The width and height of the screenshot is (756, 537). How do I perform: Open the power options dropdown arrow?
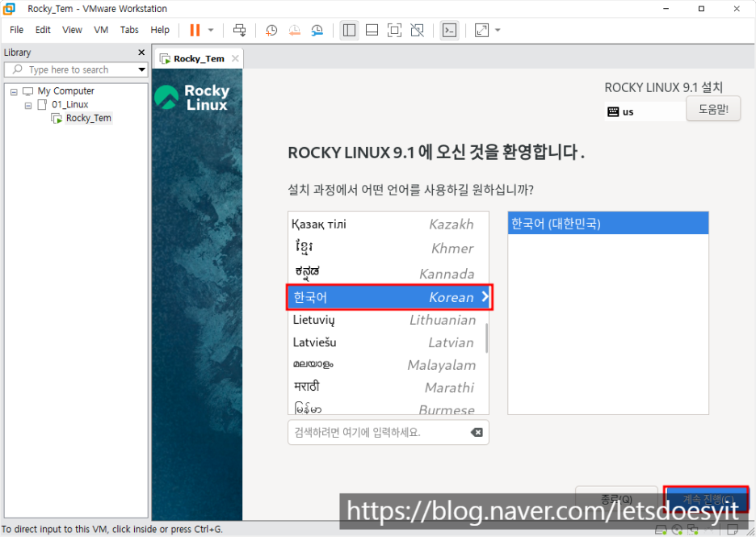click(x=211, y=30)
